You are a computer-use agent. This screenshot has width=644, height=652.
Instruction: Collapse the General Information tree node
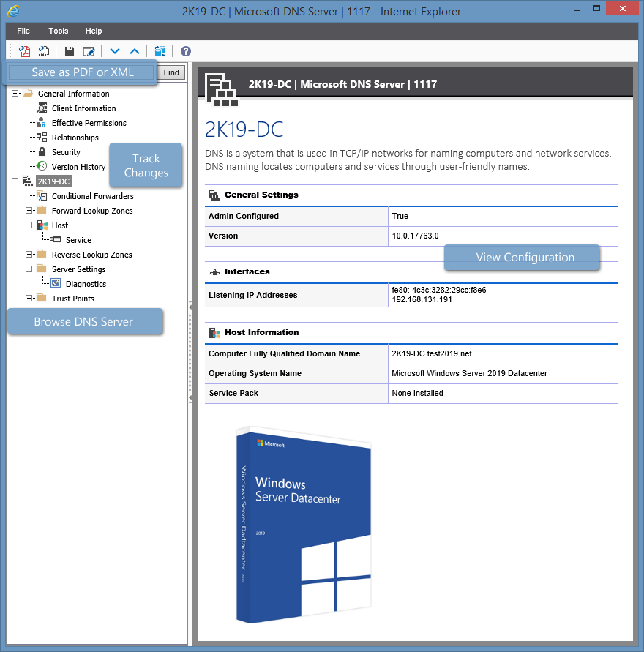coord(15,93)
